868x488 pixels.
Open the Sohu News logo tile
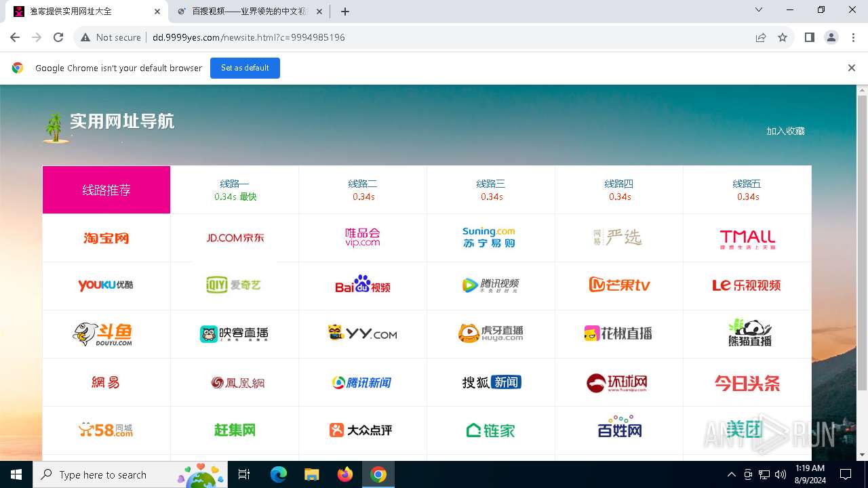pos(491,382)
